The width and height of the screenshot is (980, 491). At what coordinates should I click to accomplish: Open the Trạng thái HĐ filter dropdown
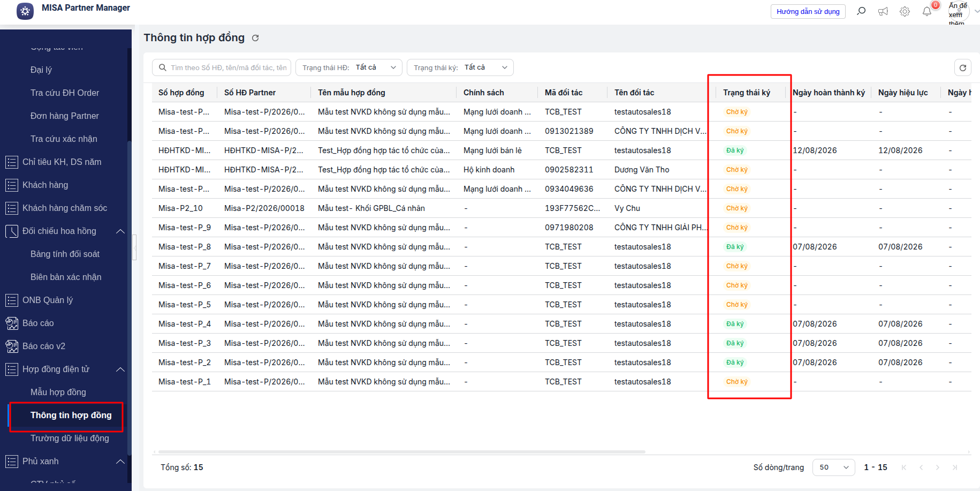coord(349,67)
